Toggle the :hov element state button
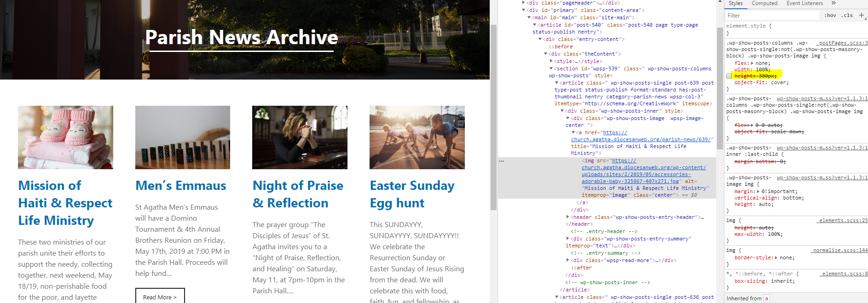 coord(830,15)
